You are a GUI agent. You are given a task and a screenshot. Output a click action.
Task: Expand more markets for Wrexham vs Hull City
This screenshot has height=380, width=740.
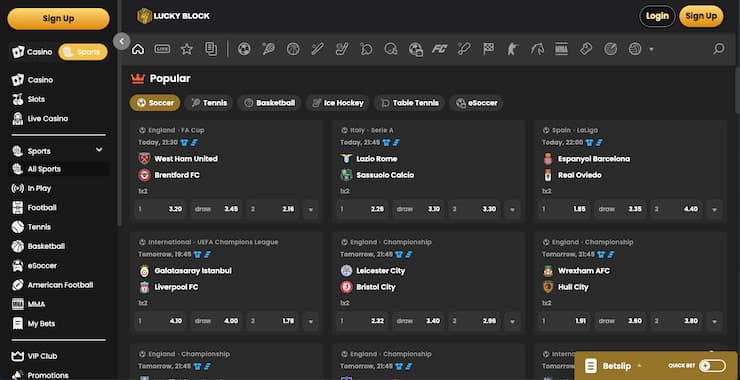(x=714, y=321)
